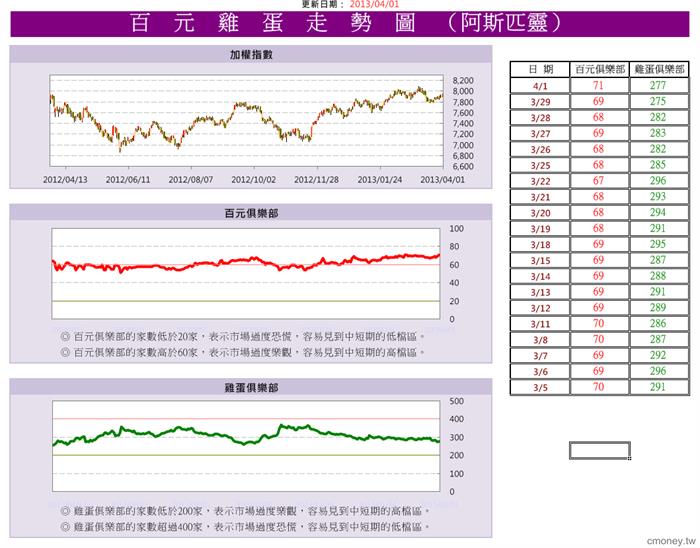This screenshot has height=548, width=700.
Task: Select value 294 in the 3/20 row
Action: (658, 212)
